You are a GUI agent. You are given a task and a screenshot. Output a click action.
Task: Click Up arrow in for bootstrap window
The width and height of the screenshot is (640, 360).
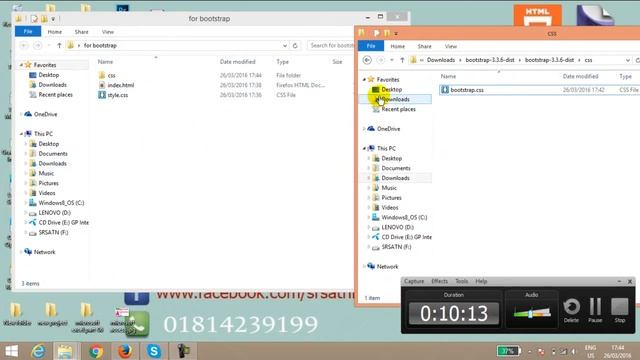point(59,45)
